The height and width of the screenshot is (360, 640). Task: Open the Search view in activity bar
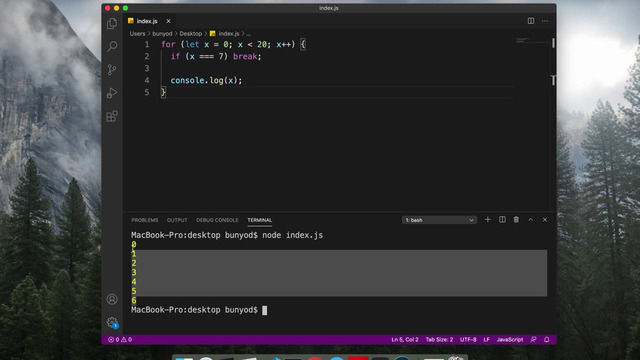pyautogui.click(x=112, y=46)
